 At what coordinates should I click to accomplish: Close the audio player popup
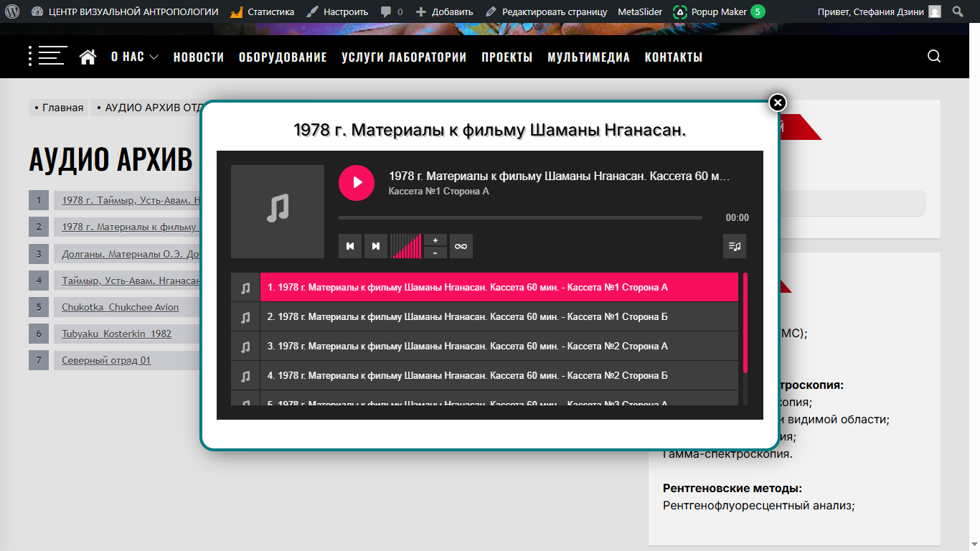point(778,103)
